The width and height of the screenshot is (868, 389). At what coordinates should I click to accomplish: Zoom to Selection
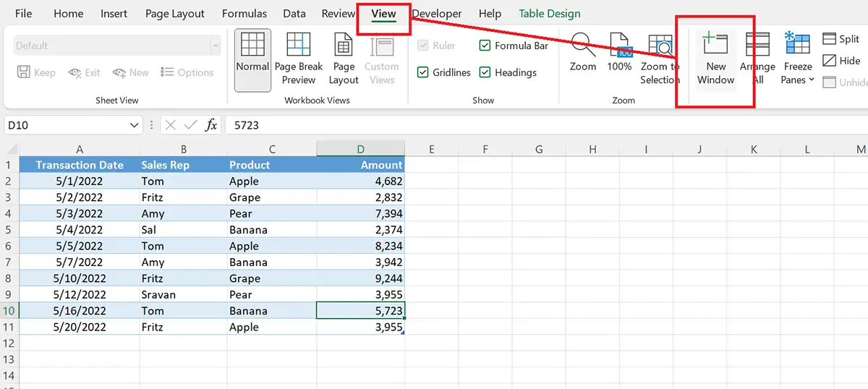[659, 60]
